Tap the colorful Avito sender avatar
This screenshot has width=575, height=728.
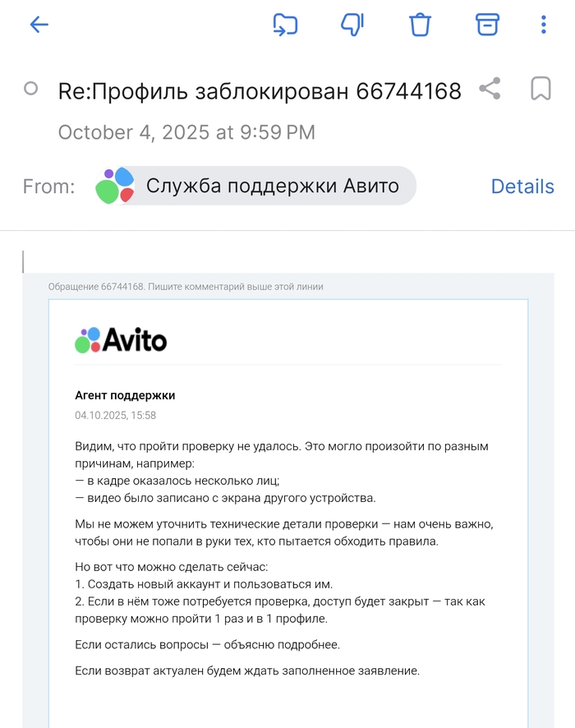[x=114, y=186]
